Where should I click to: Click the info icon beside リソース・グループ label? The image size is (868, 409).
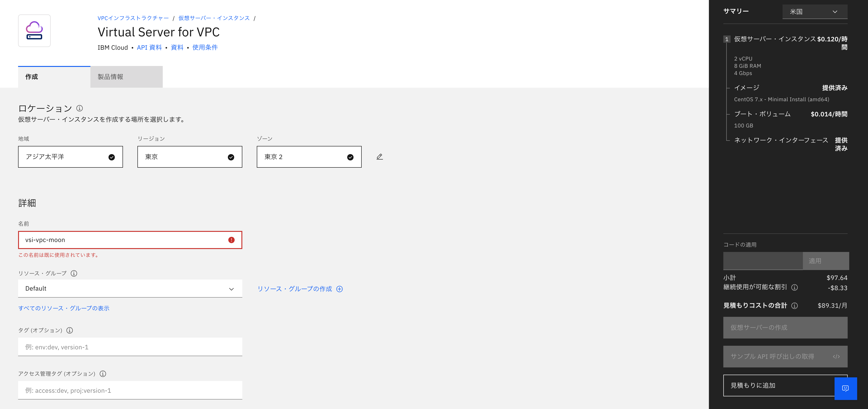(74, 273)
